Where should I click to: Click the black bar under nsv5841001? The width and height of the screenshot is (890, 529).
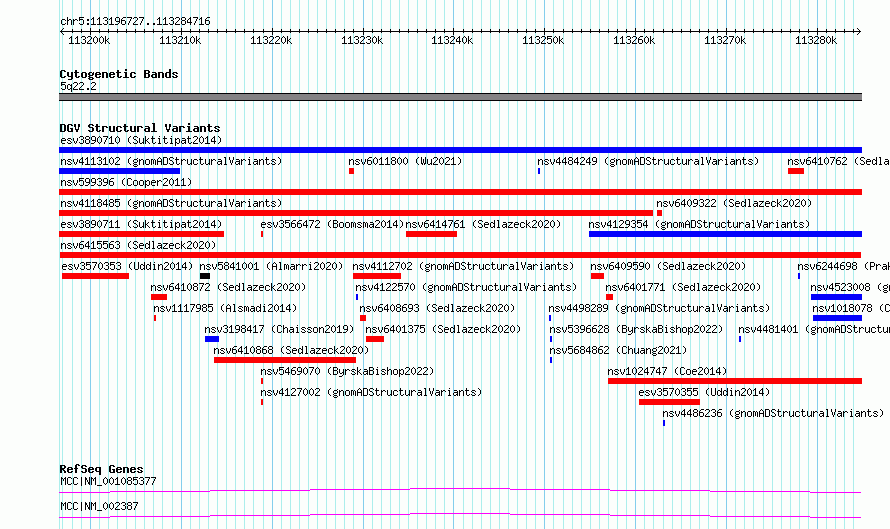[205, 276]
